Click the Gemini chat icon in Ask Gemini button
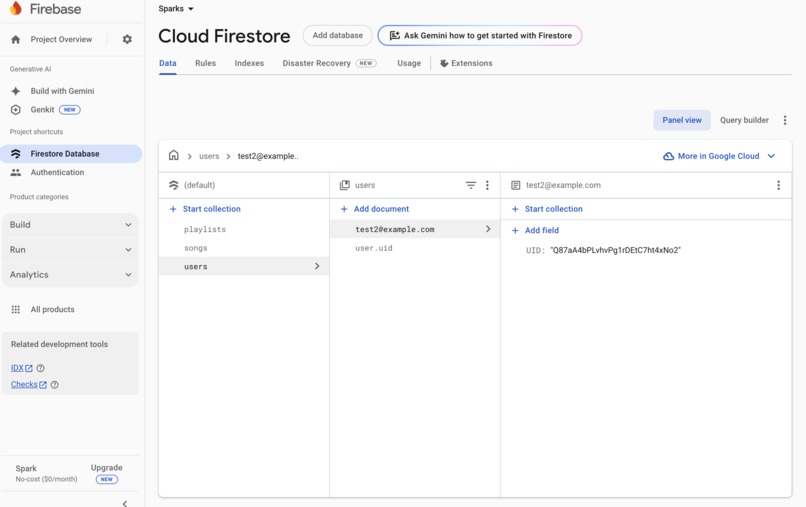The image size is (806, 507). tap(395, 35)
